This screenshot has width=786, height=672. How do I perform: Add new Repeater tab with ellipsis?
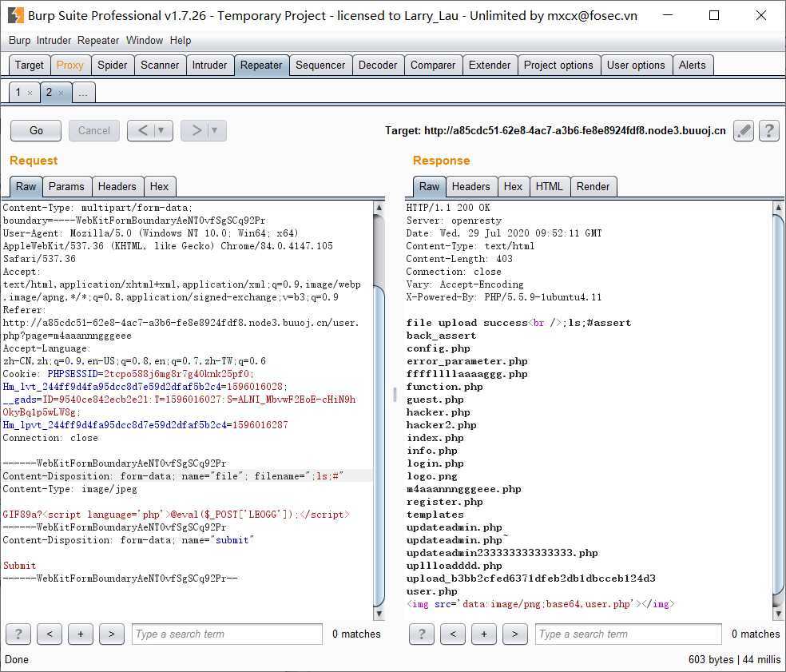coord(84,93)
